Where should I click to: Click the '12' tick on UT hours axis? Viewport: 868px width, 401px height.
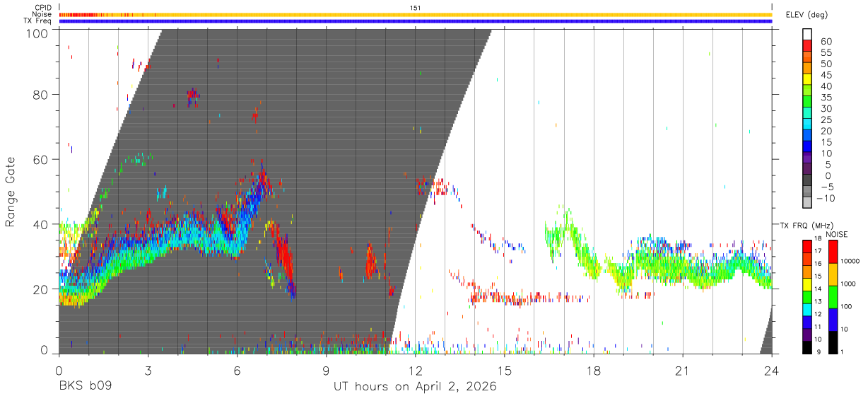pyautogui.click(x=416, y=371)
